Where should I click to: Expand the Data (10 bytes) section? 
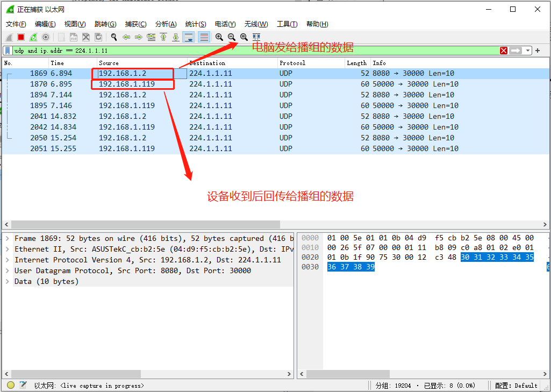pos(8,281)
